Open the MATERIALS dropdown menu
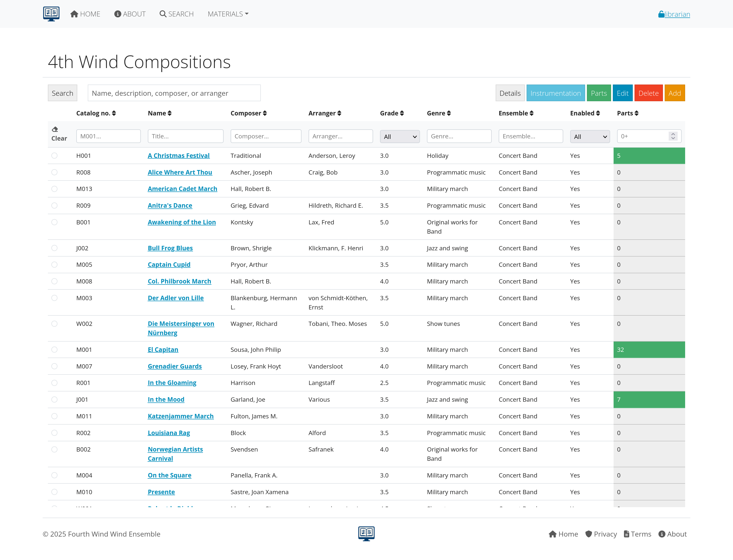This screenshot has width=733, height=560. (228, 14)
